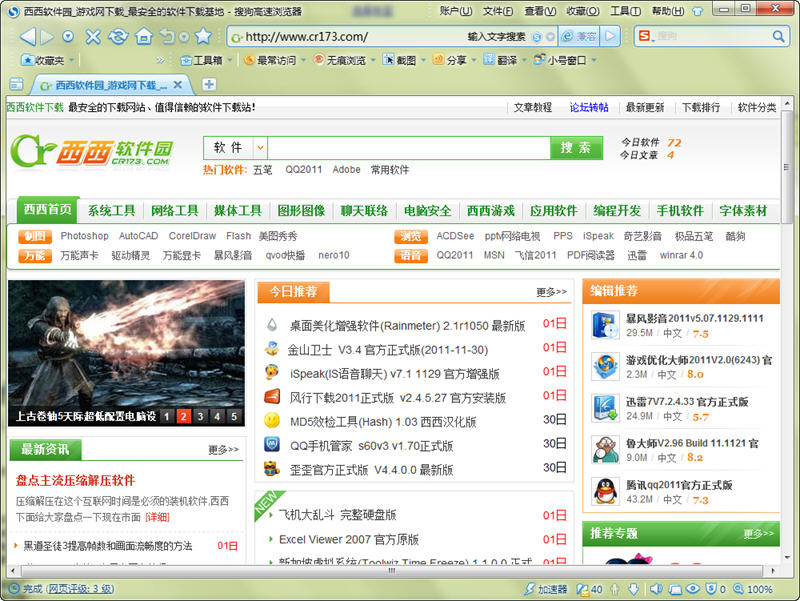Viewport: 800px width, 601px height.
Task: Open the 工具(T) menu
Action: click(626, 11)
